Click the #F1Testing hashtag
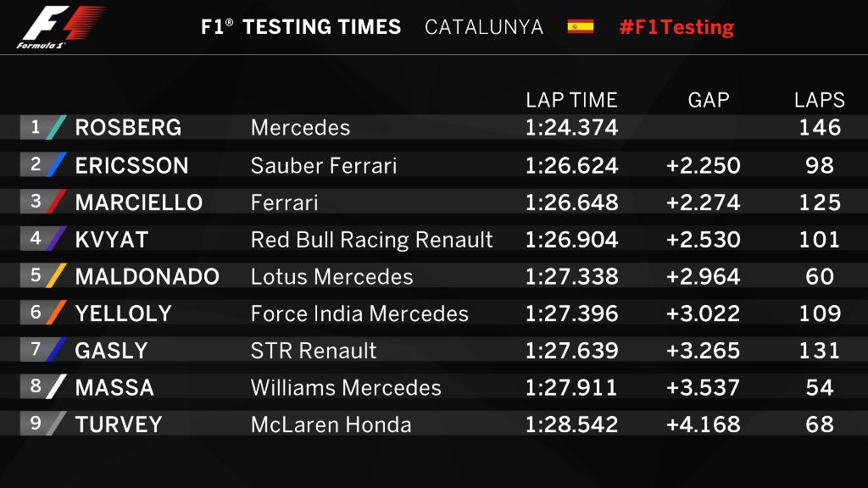 point(676,26)
